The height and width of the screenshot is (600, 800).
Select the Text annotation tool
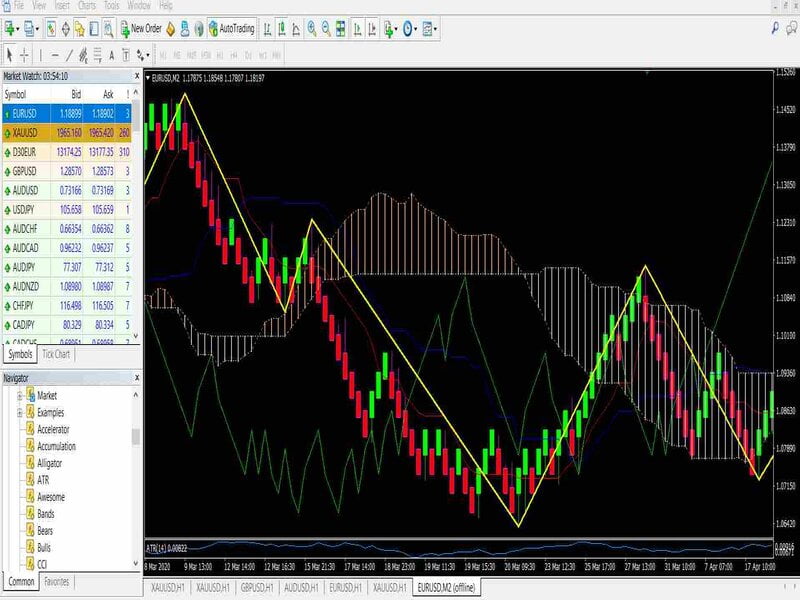point(111,50)
